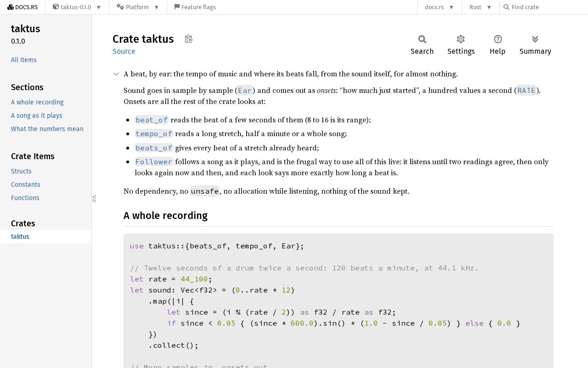Expand the Platform menu

[x=138, y=7]
